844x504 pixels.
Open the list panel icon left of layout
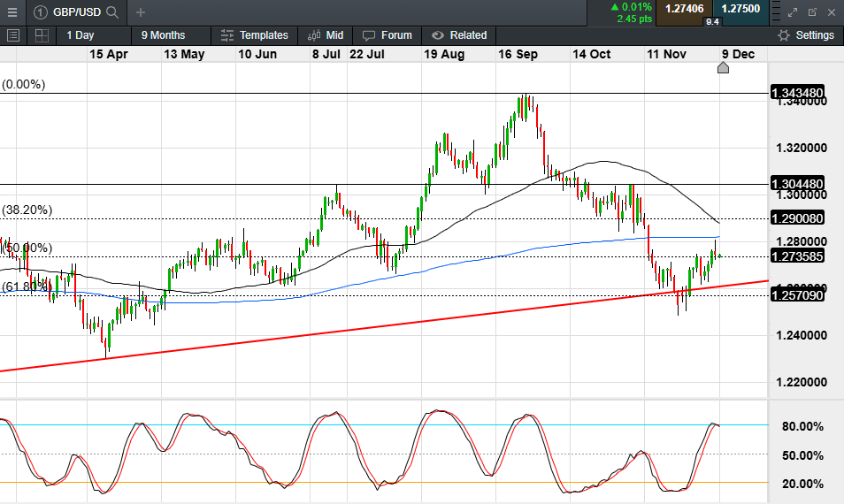click(13, 35)
